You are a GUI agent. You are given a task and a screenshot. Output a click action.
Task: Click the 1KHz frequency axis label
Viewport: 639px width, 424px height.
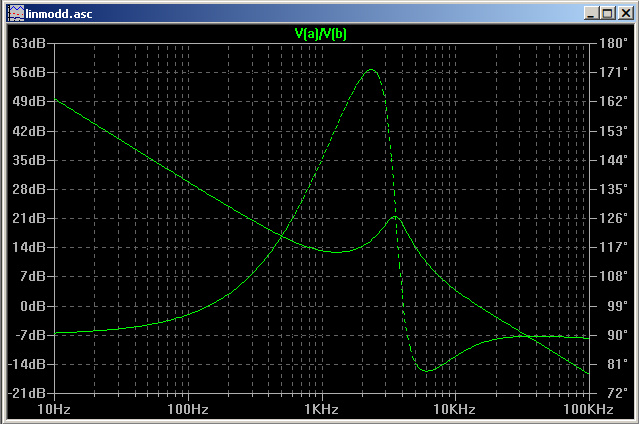point(322,409)
